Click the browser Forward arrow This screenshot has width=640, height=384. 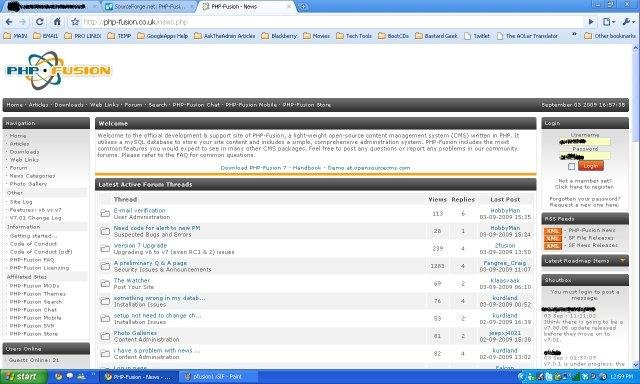[23, 22]
